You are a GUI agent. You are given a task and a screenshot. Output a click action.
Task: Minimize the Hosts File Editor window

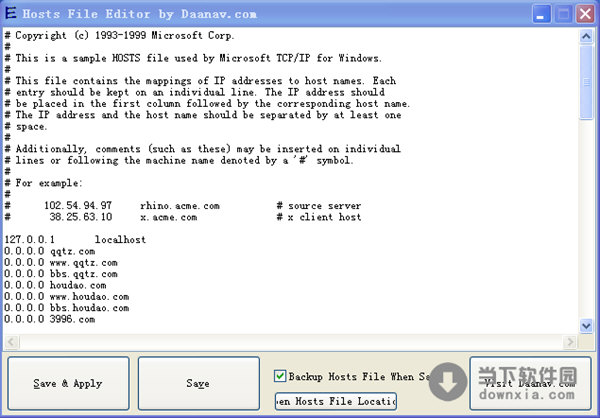click(541, 14)
